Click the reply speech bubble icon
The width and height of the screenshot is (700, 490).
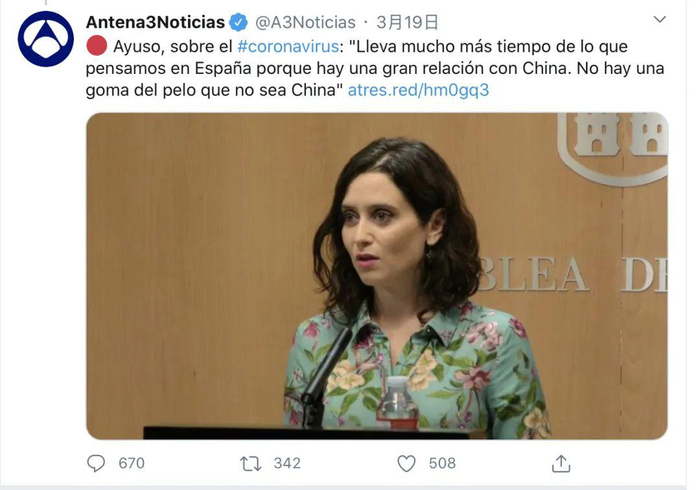tap(96, 463)
